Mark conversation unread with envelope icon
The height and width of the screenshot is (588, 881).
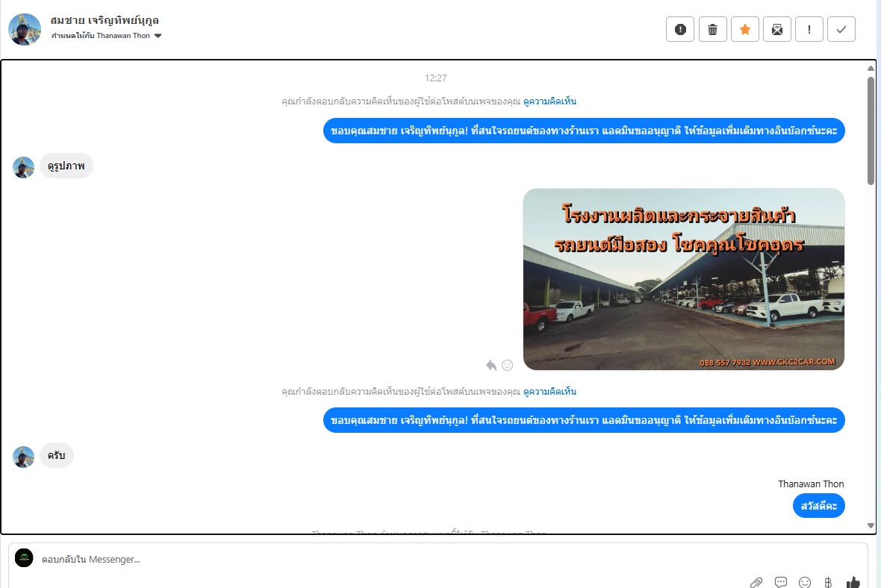coord(777,29)
